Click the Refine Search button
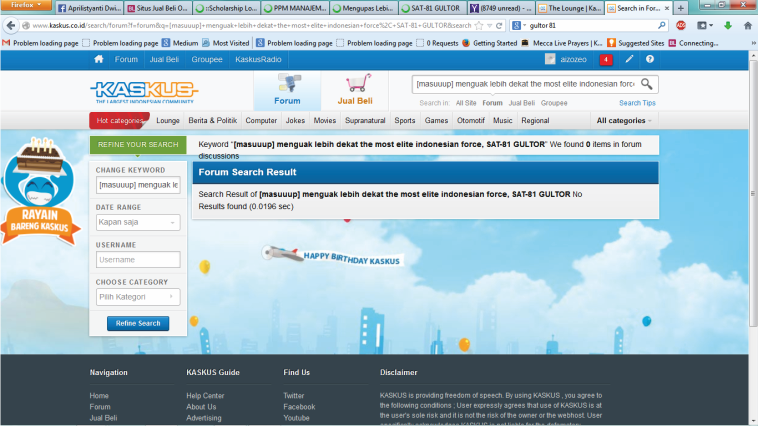This screenshot has width=758, height=426. tap(138, 323)
